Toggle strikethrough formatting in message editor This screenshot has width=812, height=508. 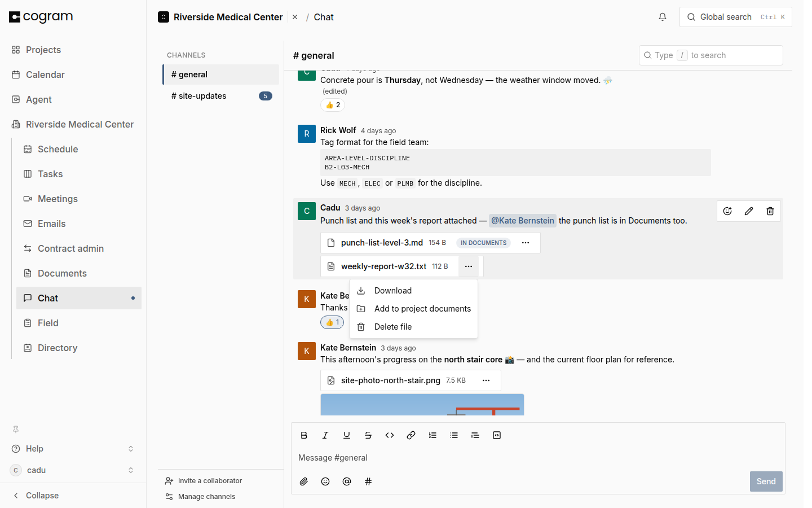coord(368,435)
